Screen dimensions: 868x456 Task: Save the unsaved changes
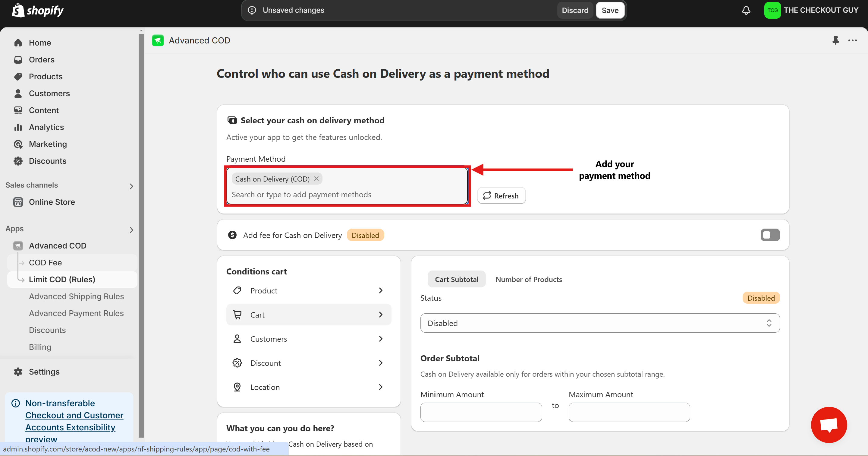pyautogui.click(x=610, y=11)
